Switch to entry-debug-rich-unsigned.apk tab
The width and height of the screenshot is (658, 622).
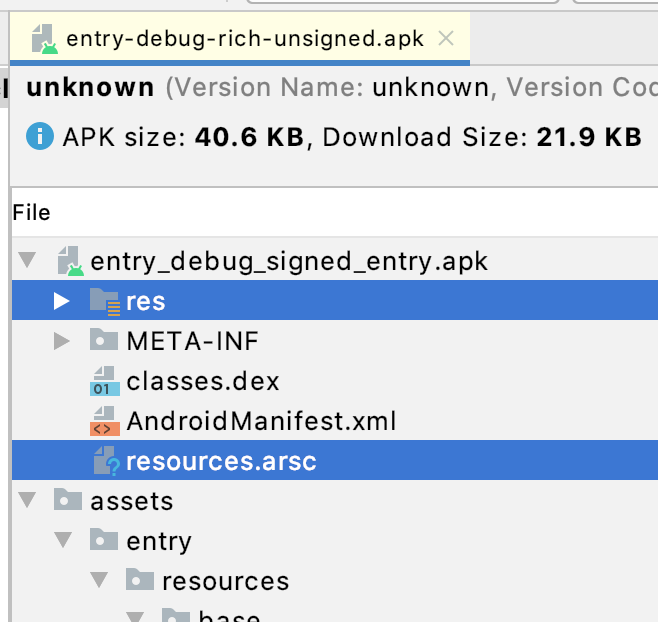click(x=240, y=39)
